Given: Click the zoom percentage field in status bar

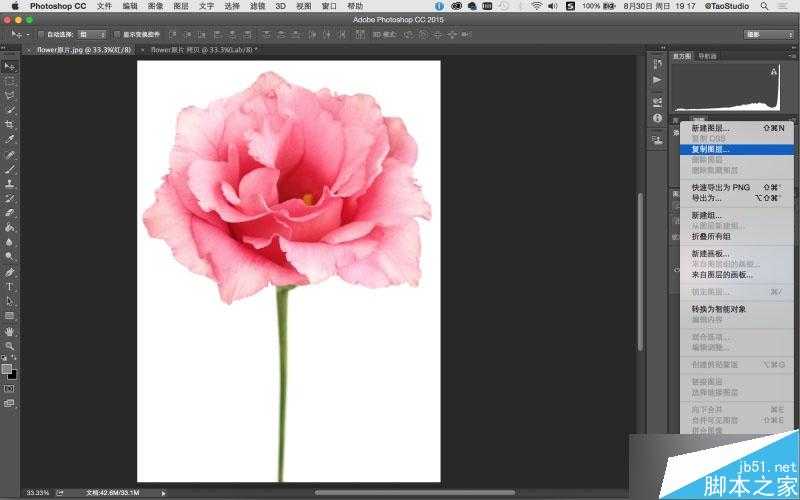Looking at the screenshot, I should click(37, 492).
